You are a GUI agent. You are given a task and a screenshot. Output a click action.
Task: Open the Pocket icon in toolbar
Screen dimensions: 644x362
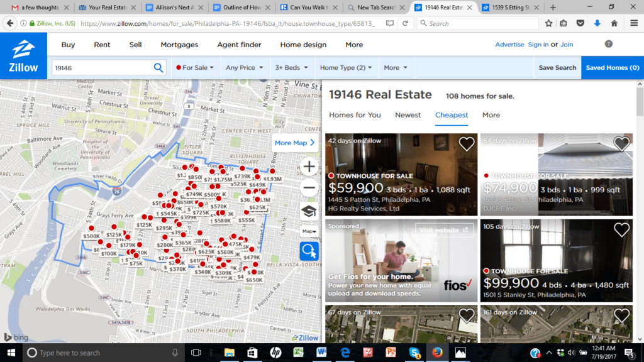(x=580, y=23)
